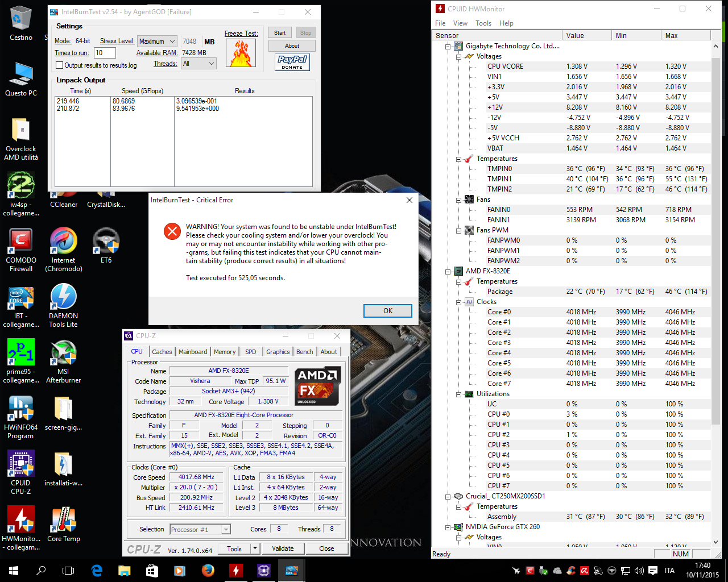Click the About button in IntelBurnTest
Image resolution: width=728 pixels, height=582 pixels.
coord(292,46)
